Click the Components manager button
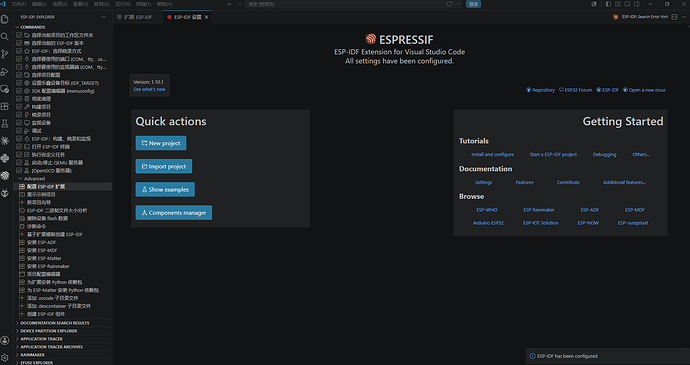Screen dimensions: 690x365 174,213
